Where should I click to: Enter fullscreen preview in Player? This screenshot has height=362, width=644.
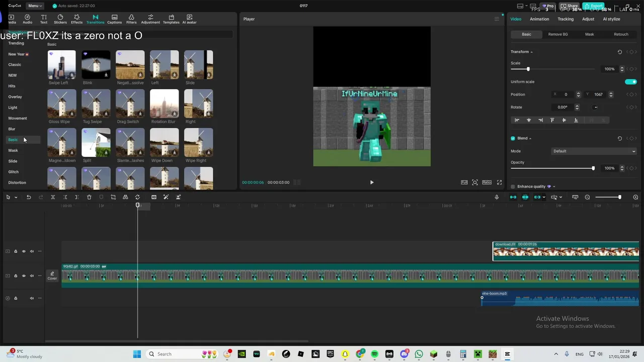[x=499, y=183]
